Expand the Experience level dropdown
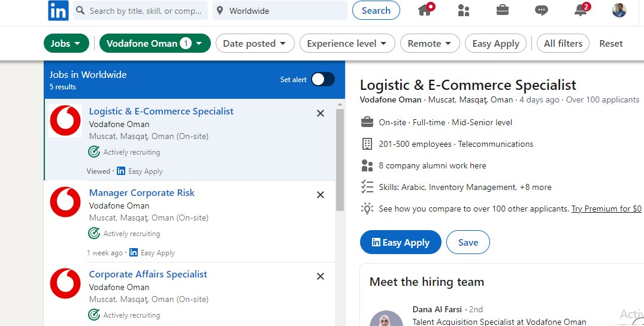The image size is (644, 326). [347, 43]
